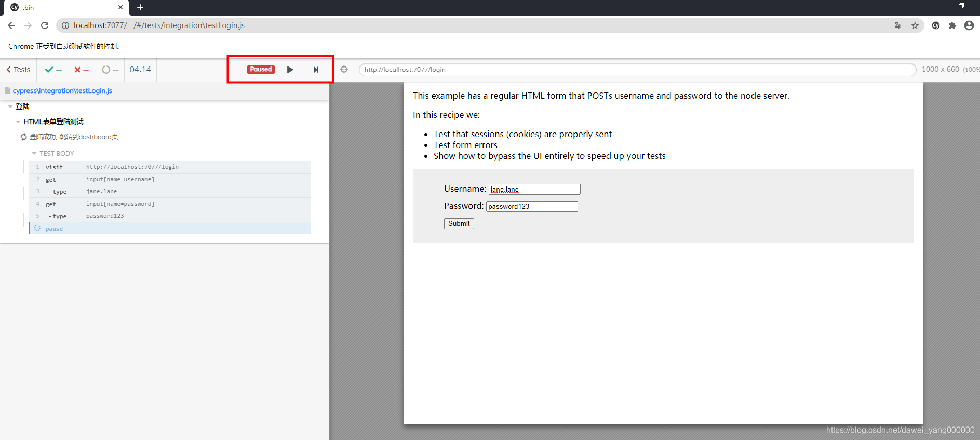Click the Password input field
Image resolution: width=980 pixels, height=440 pixels.
532,206
